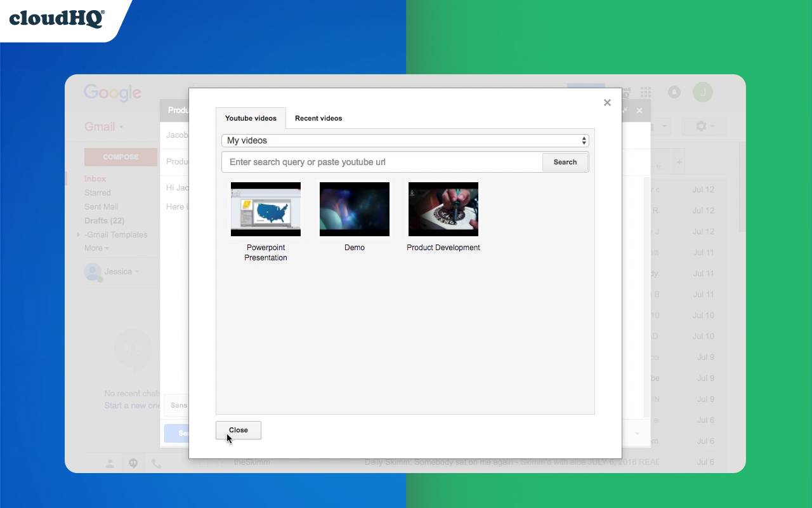Viewport: 812px width, 508px height.
Task: Open the Gmail product dropdown
Action: 104,127
